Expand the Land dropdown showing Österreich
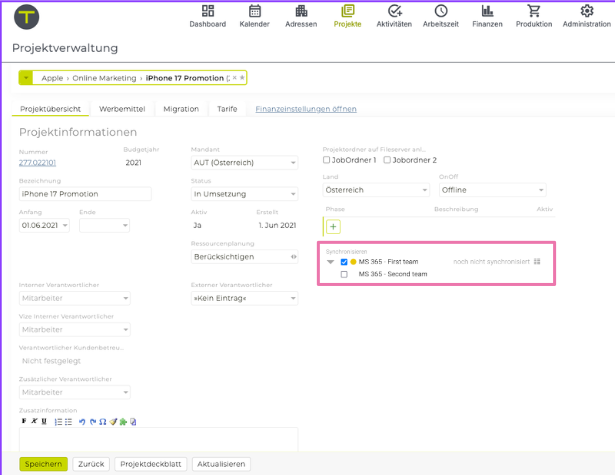615x475 pixels. click(x=375, y=190)
